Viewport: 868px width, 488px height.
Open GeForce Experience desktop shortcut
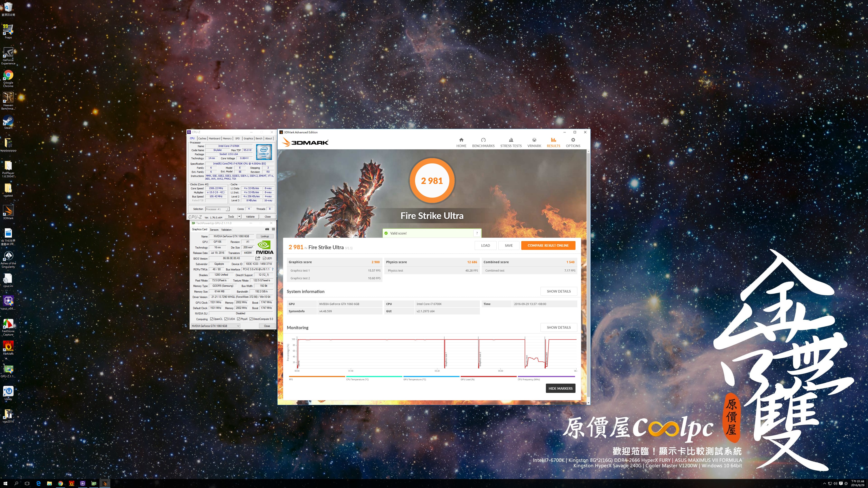(8, 56)
